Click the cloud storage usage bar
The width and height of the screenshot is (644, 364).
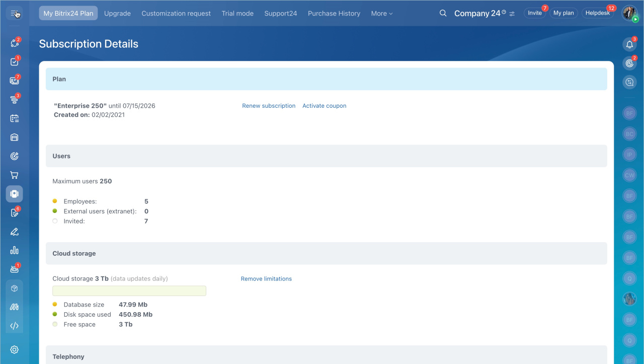coord(129,290)
